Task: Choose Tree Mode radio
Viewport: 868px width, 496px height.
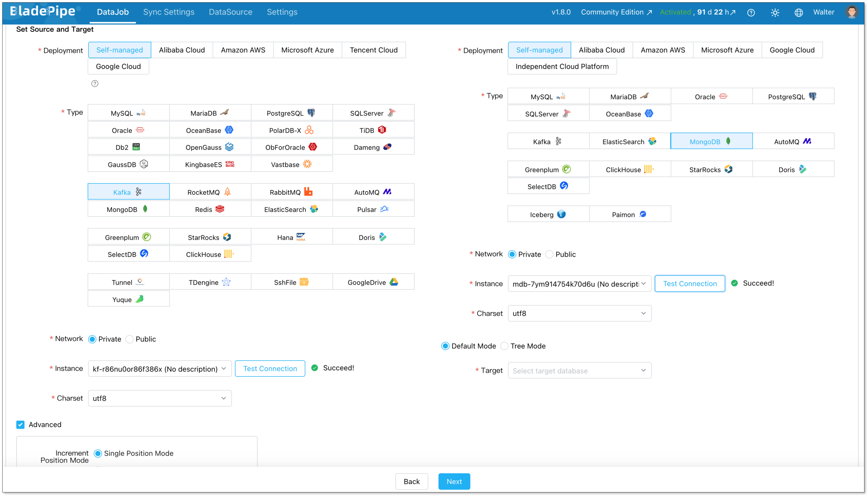Action: tap(504, 346)
